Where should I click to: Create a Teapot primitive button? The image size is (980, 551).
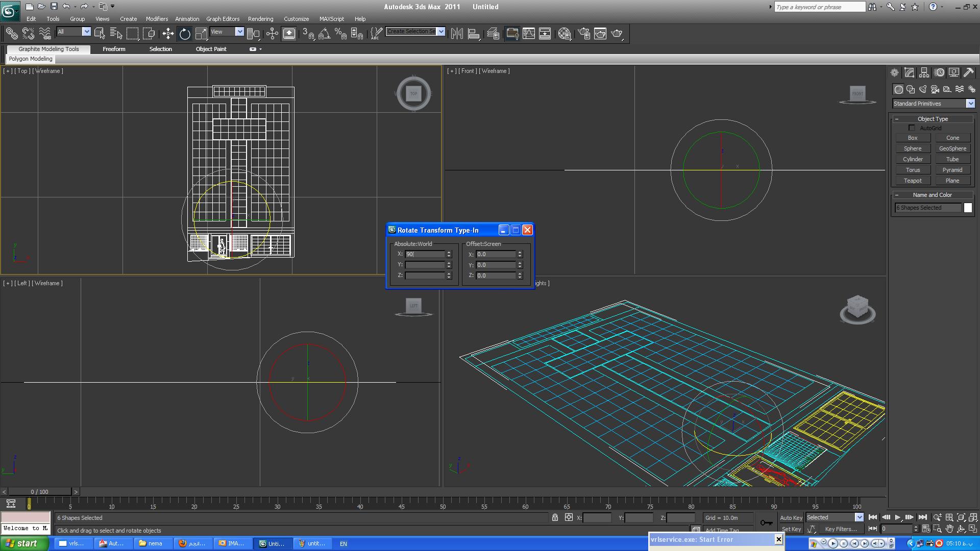tap(913, 181)
